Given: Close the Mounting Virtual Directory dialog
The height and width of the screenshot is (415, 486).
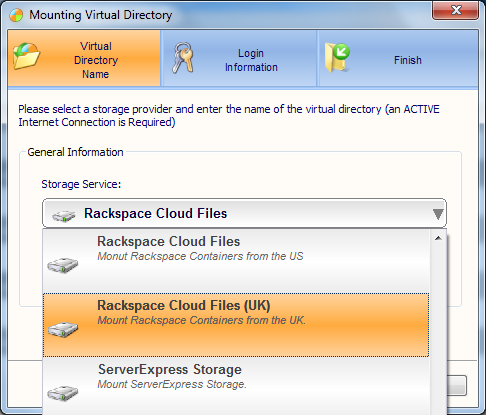Looking at the screenshot, I should (x=456, y=10).
